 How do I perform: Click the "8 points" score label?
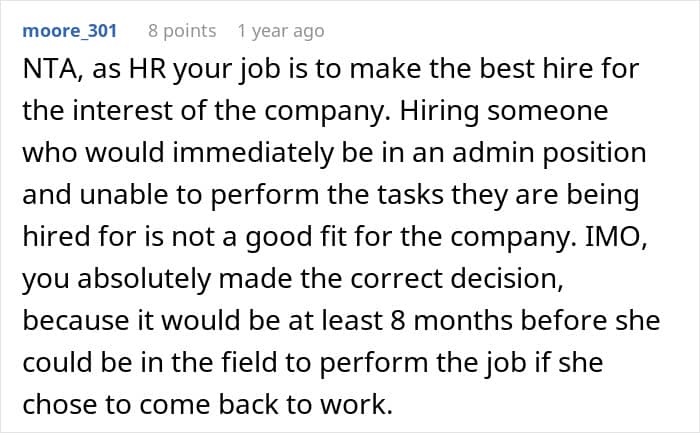click(182, 31)
